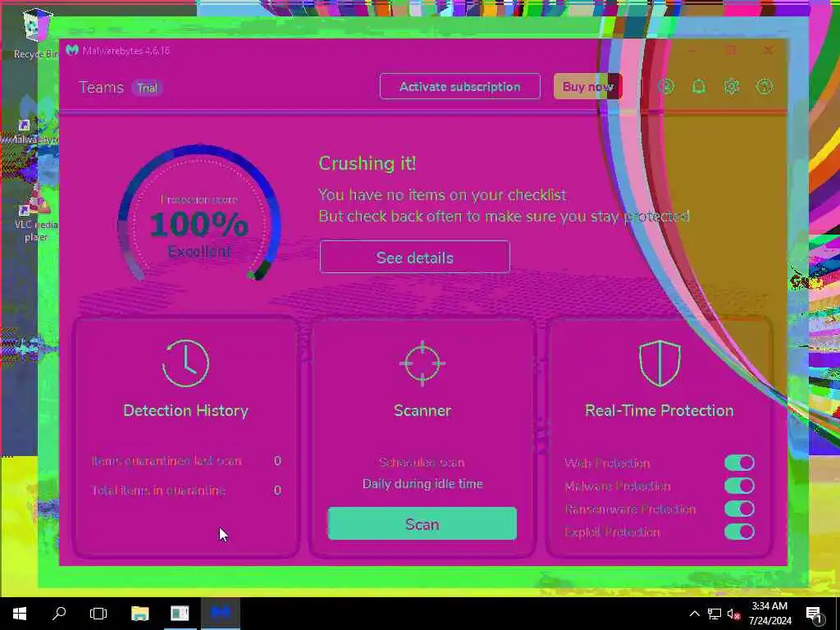The width and height of the screenshot is (840, 630).
Task: Click the Malware Protection label
Action: point(618,486)
